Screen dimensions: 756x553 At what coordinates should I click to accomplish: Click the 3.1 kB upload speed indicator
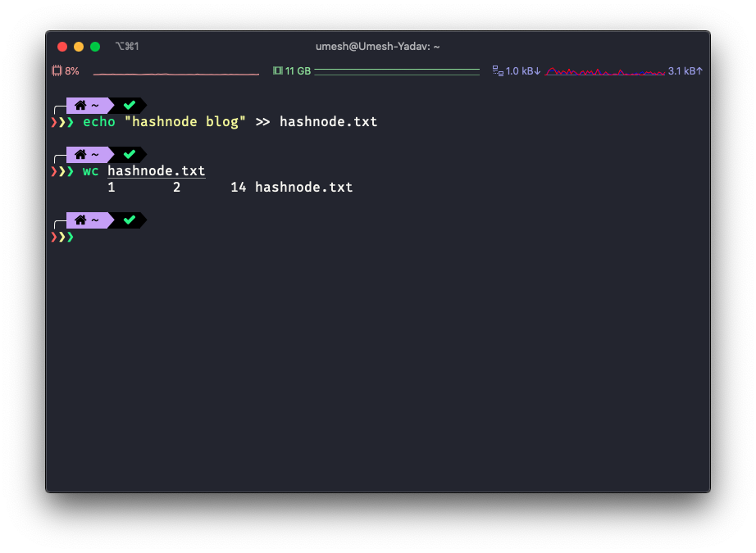(x=685, y=71)
